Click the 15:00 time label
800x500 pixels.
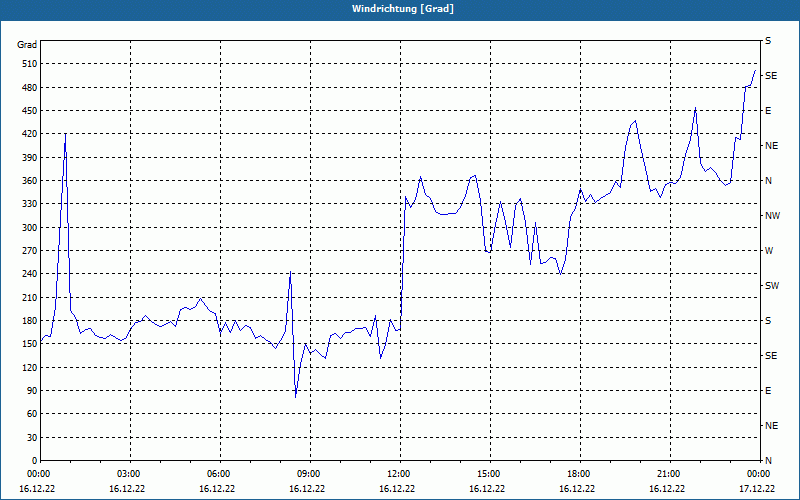click(x=487, y=474)
